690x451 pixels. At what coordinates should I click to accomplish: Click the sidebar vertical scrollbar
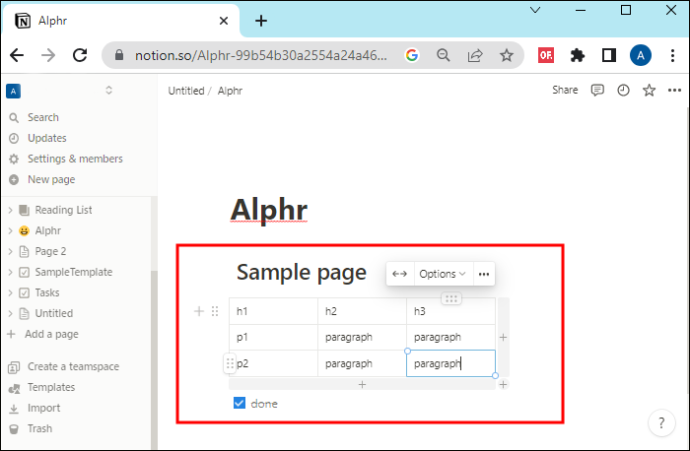pos(154,359)
